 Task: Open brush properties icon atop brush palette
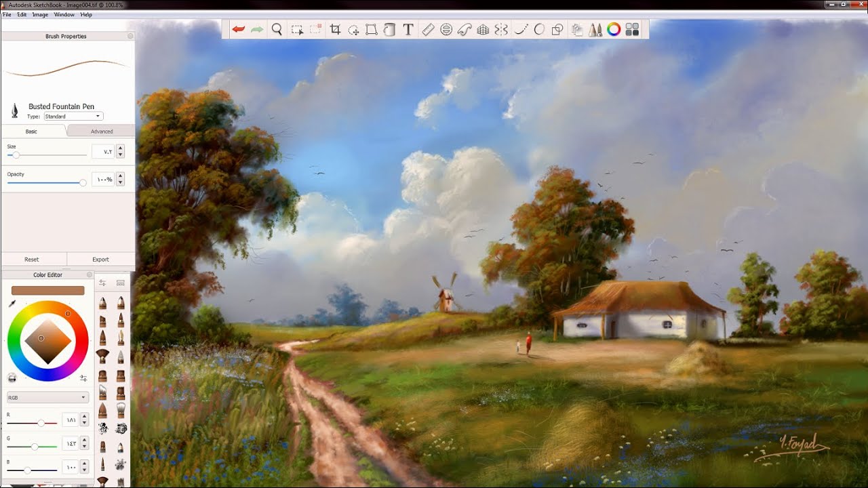tap(102, 283)
